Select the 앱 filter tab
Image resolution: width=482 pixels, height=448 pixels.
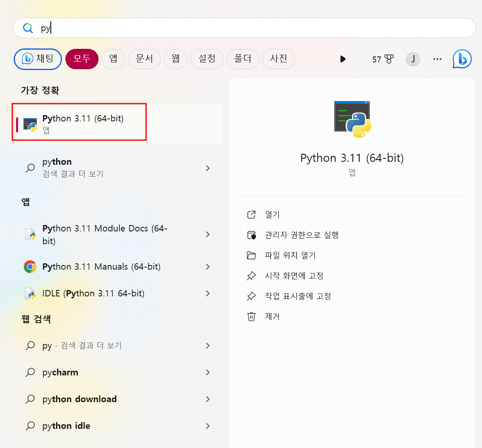coord(113,59)
